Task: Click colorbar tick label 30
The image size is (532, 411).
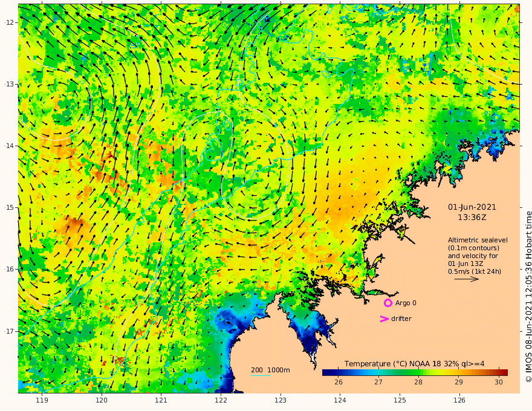Action: click(x=499, y=382)
